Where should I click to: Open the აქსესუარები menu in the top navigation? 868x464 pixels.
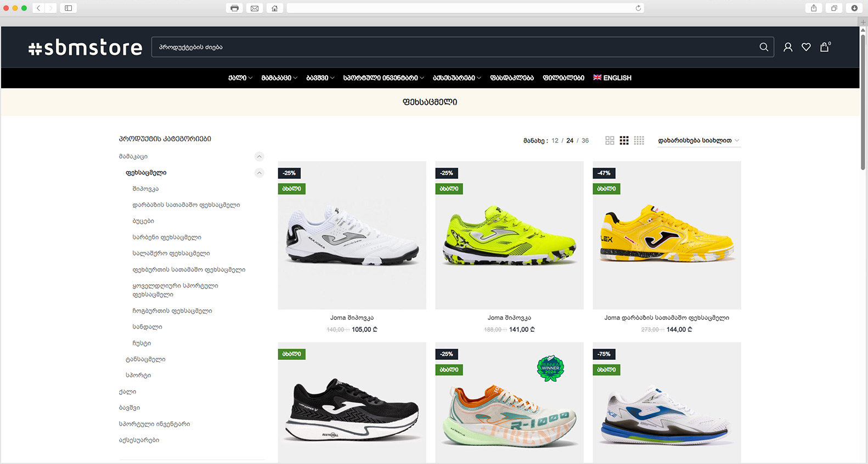click(x=457, y=78)
